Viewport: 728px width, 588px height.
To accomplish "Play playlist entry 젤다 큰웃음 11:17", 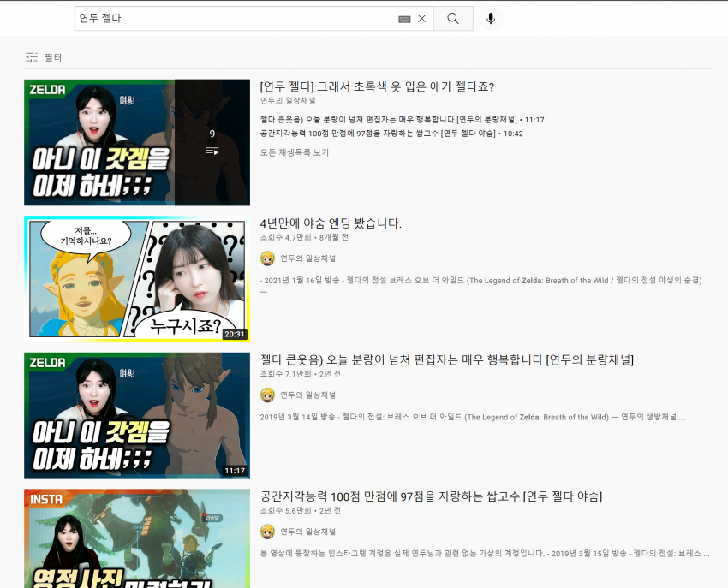I will (402, 120).
